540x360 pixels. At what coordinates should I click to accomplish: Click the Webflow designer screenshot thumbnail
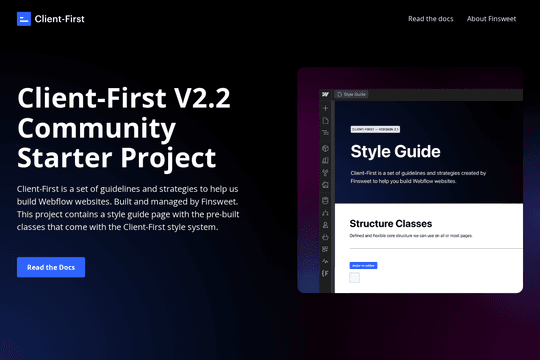pos(410,180)
